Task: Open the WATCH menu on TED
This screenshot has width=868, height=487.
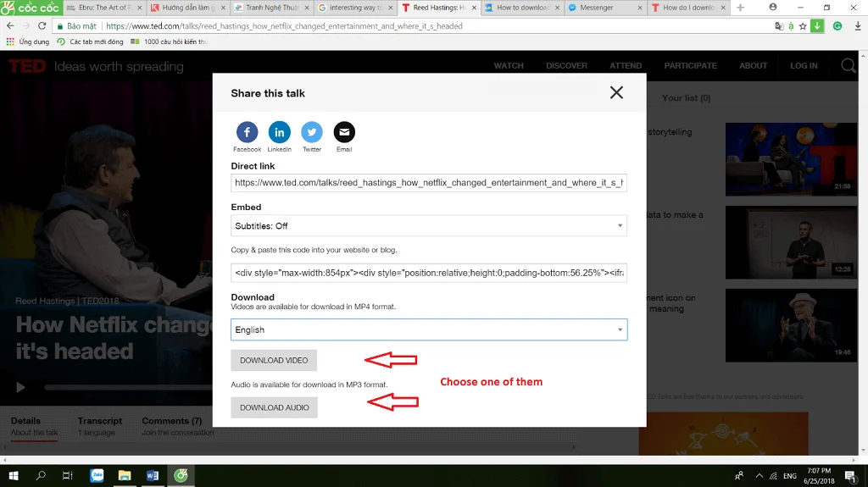Action: pos(509,66)
